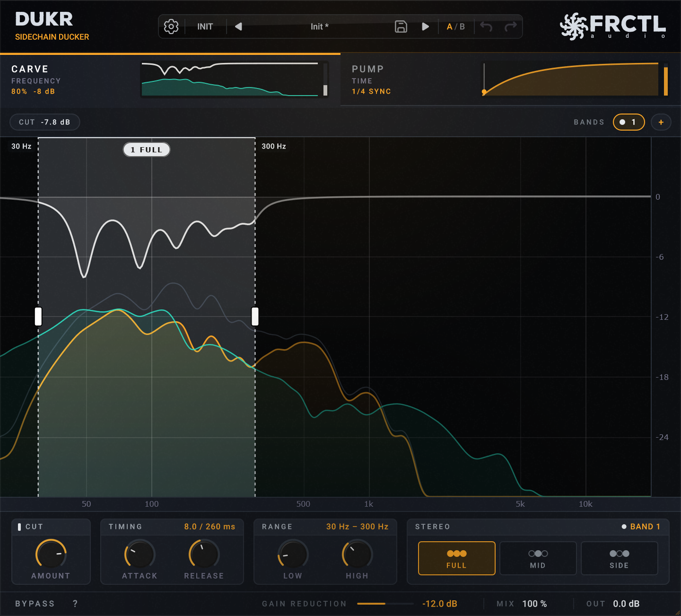Click the gain reduction -12.0 dB readout
681x616 pixels.
(440, 604)
